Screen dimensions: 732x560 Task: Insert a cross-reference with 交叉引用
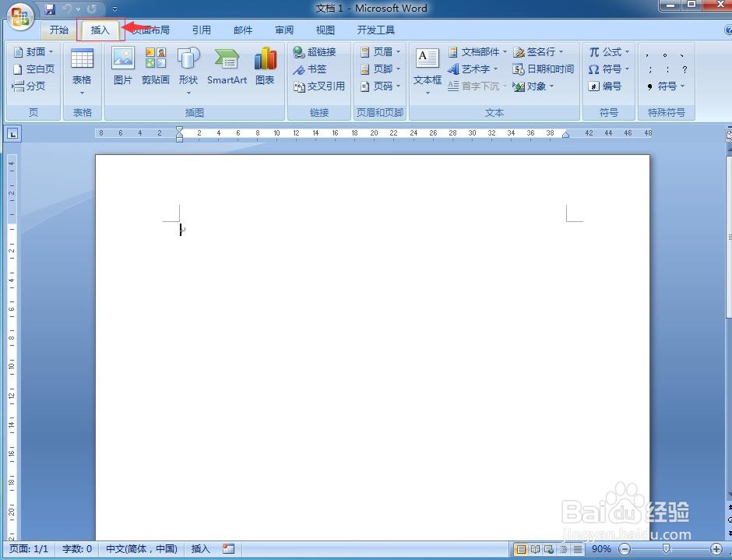(318, 86)
